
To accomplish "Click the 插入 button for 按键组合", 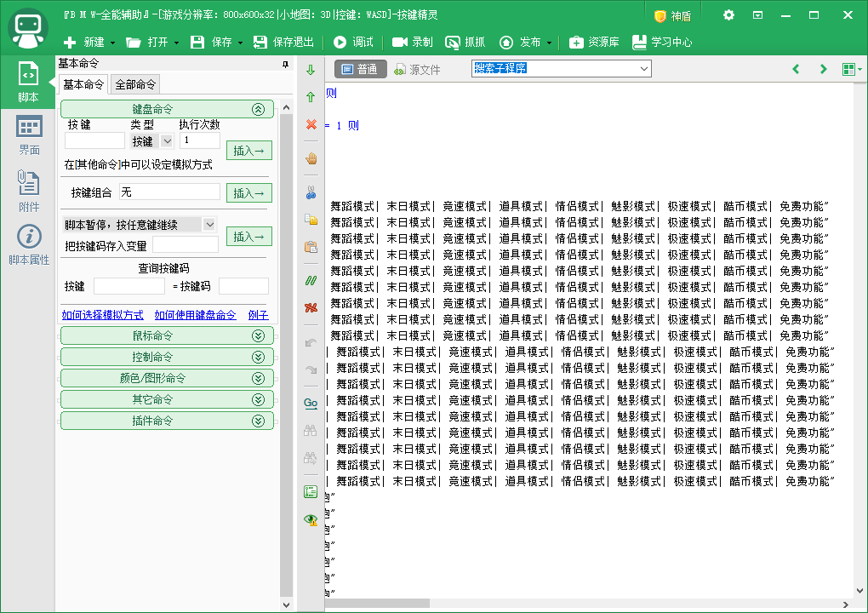I will 250,192.
